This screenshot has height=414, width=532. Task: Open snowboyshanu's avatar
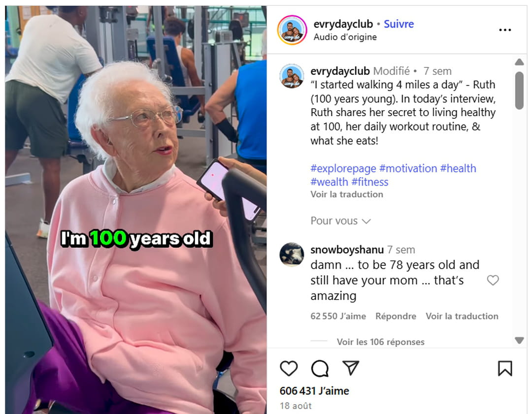point(292,255)
